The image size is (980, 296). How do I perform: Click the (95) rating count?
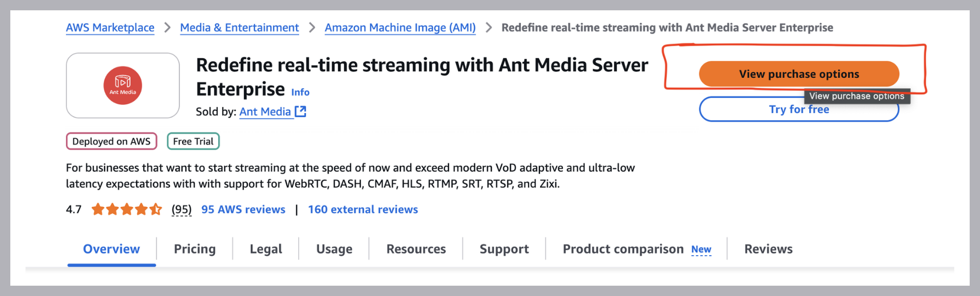pos(182,209)
